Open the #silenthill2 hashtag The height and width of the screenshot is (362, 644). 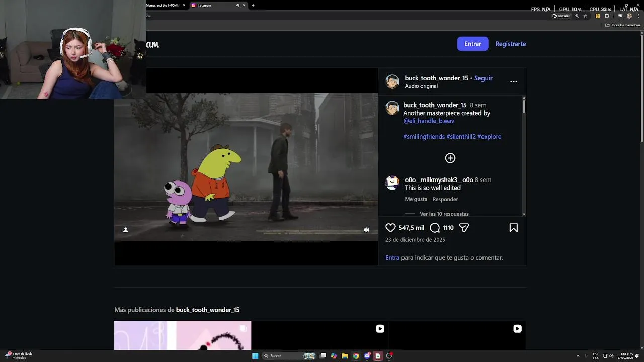(461, 137)
